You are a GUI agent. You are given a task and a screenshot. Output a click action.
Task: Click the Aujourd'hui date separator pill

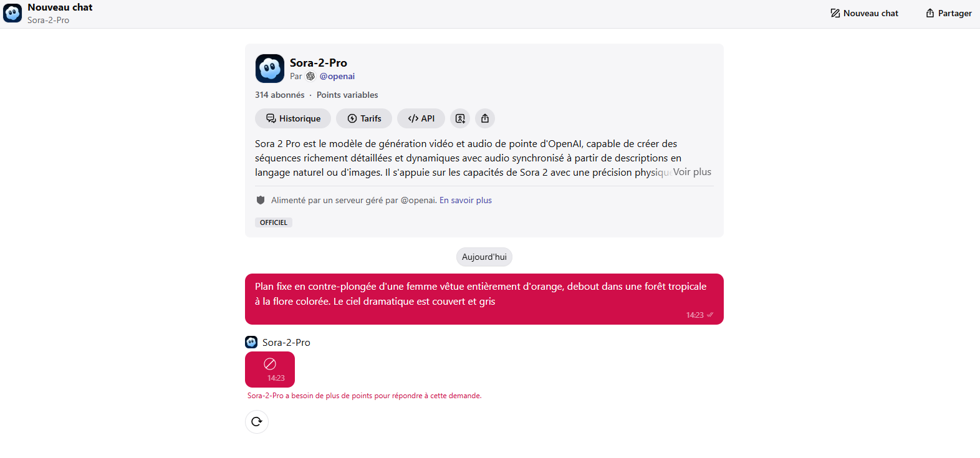484,257
